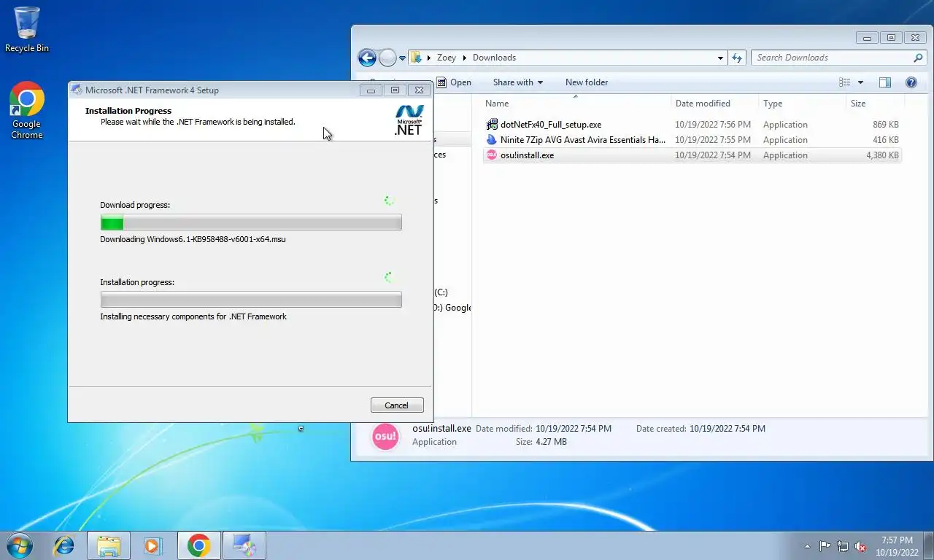Change the view using the views icon
Image resolution: width=934 pixels, height=560 pixels.
[845, 82]
